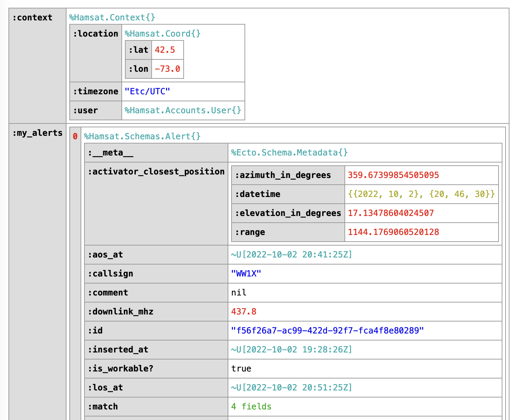Screen dimensions: 520x420
Task: Expand the %Hamsat.Accounts.User{} struct
Action: point(183,110)
